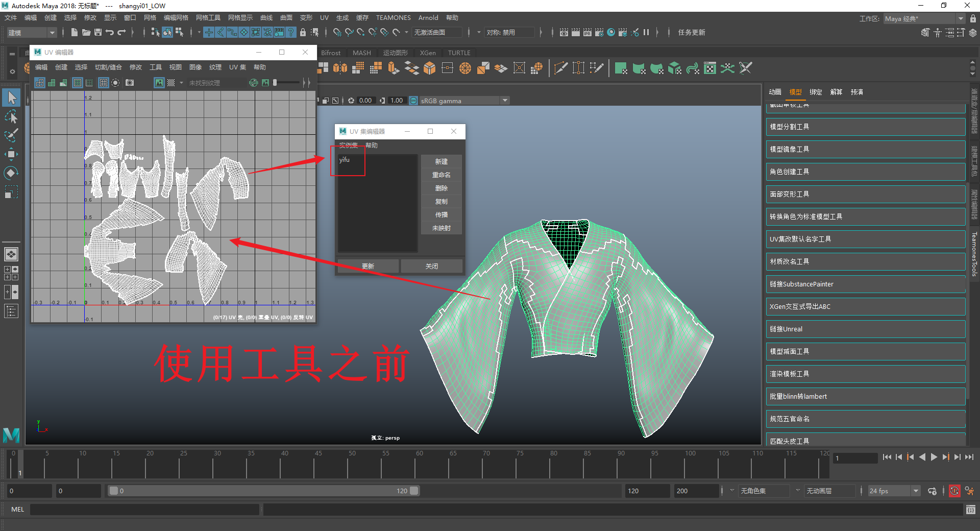Image resolution: width=980 pixels, height=531 pixels.
Task: Click the 模型镜像工具 button
Action: (x=865, y=149)
